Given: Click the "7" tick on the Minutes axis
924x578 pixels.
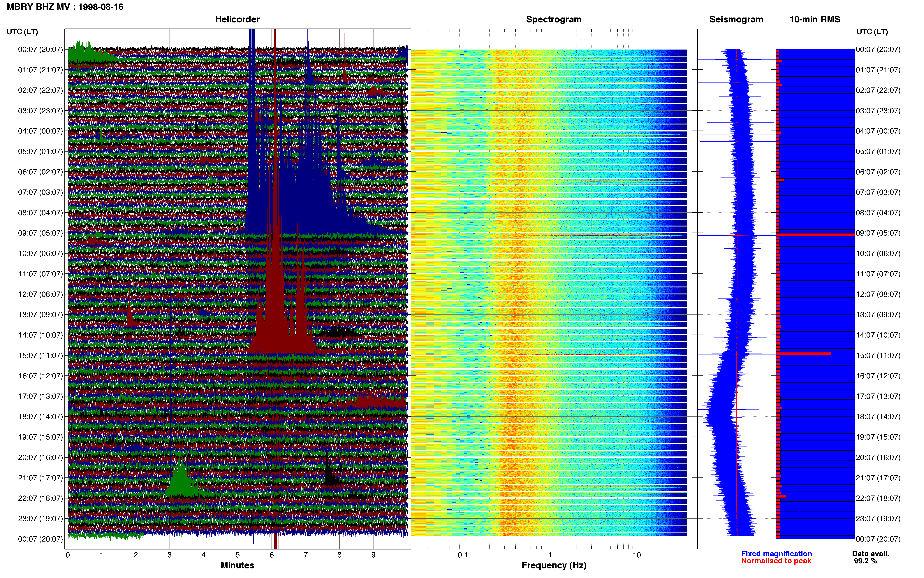Looking at the screenshot, I should pyautogui.click(x=306, y=555).
